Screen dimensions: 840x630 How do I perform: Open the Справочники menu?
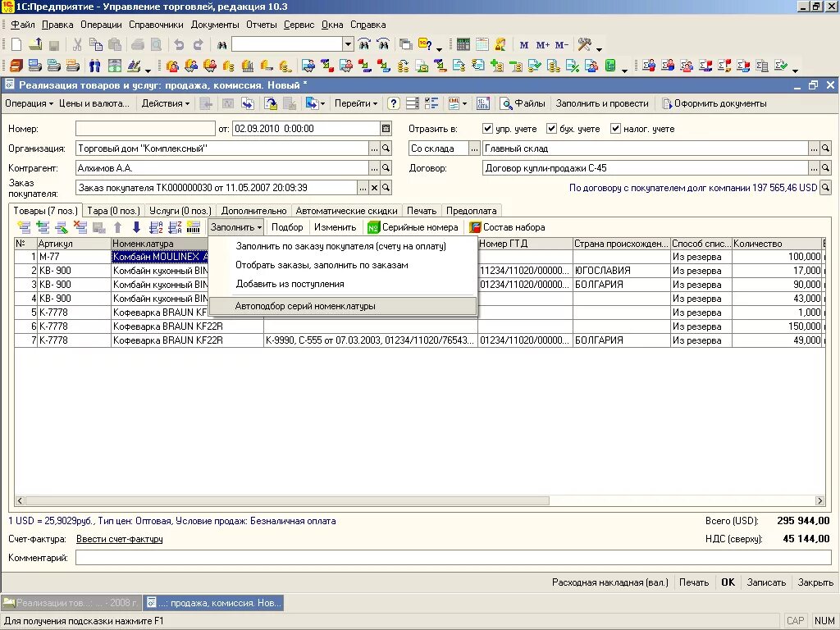coord(156,25)
